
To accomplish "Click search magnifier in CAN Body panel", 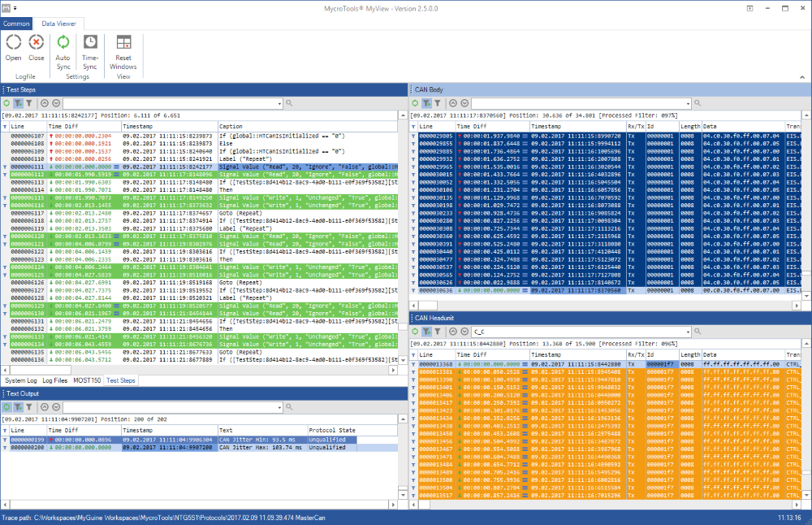I will (x=698, y=104).
